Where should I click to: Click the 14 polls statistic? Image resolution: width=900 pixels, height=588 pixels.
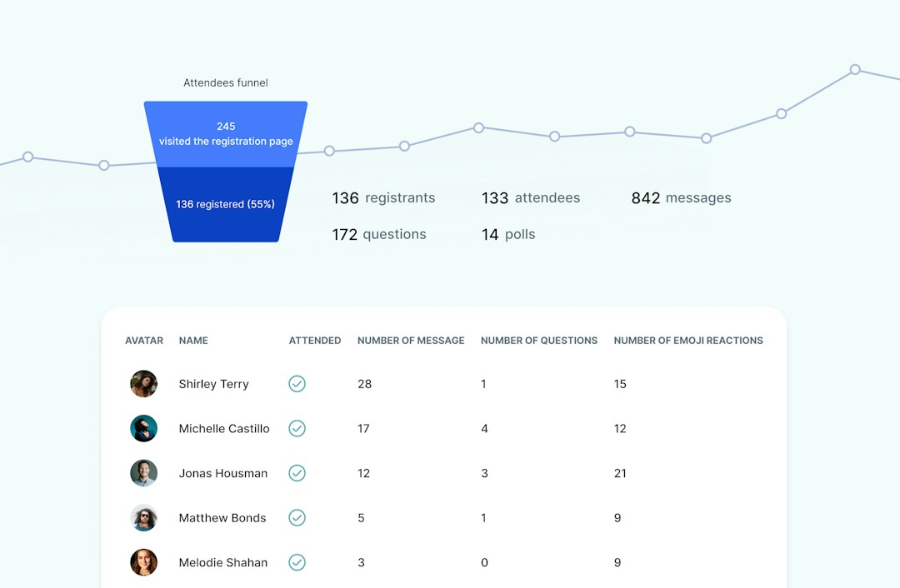[508, 235]
